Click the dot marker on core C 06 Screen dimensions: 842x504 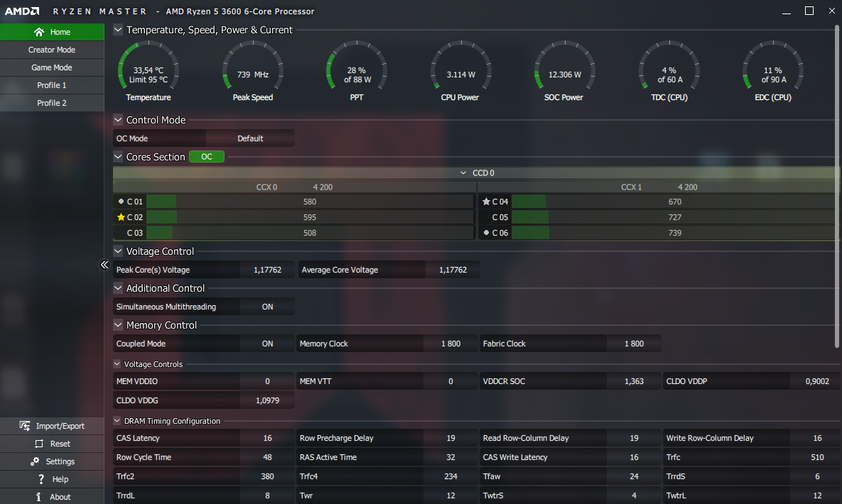486,233
